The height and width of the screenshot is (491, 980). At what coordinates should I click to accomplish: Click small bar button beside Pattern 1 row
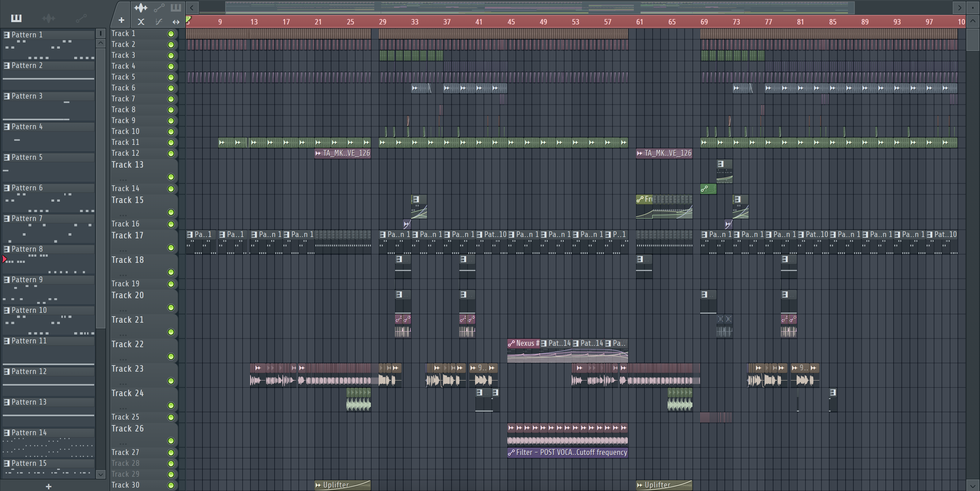100,33
